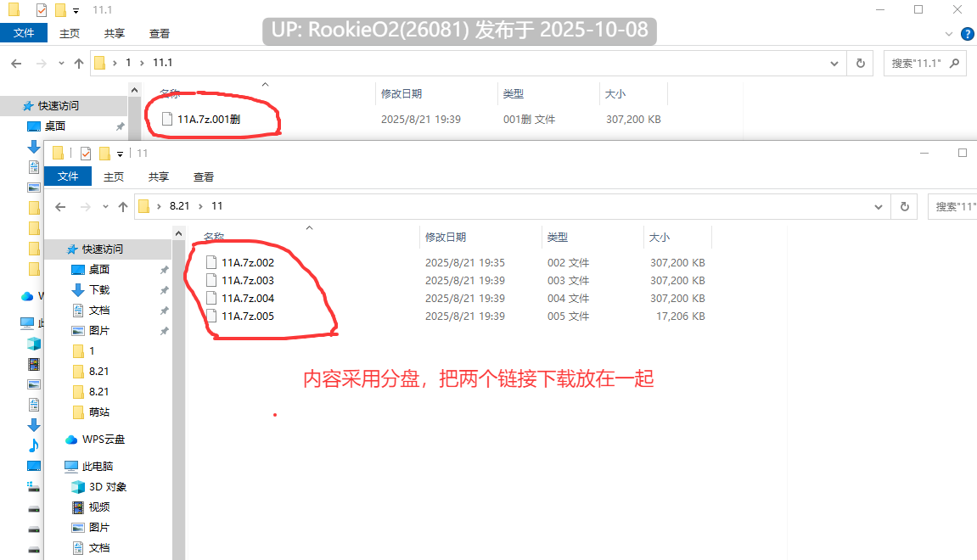The image size is (977, 560).
Task: Click the new folder icon in the 11 title bar
Action: 104,154
